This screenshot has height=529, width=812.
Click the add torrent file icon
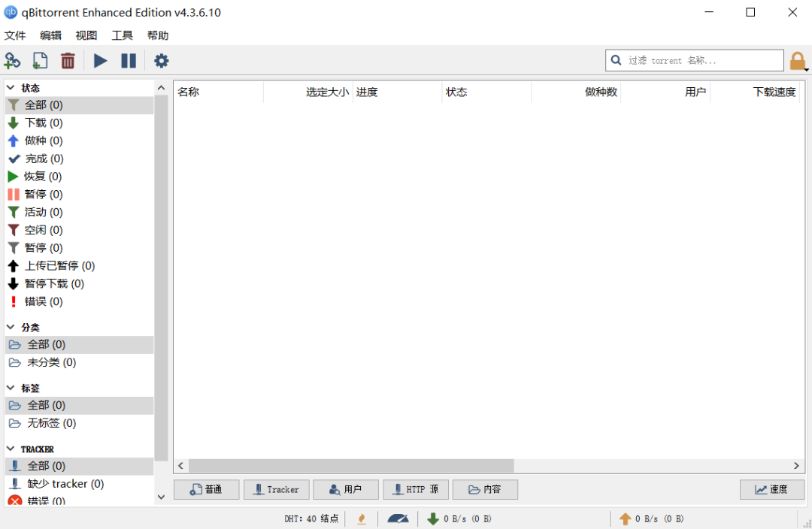[x=40, y=61]
